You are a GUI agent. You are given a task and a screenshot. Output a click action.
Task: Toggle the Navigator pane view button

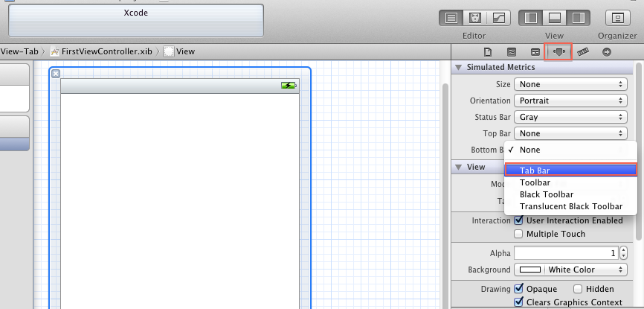(x=531, y=18)
